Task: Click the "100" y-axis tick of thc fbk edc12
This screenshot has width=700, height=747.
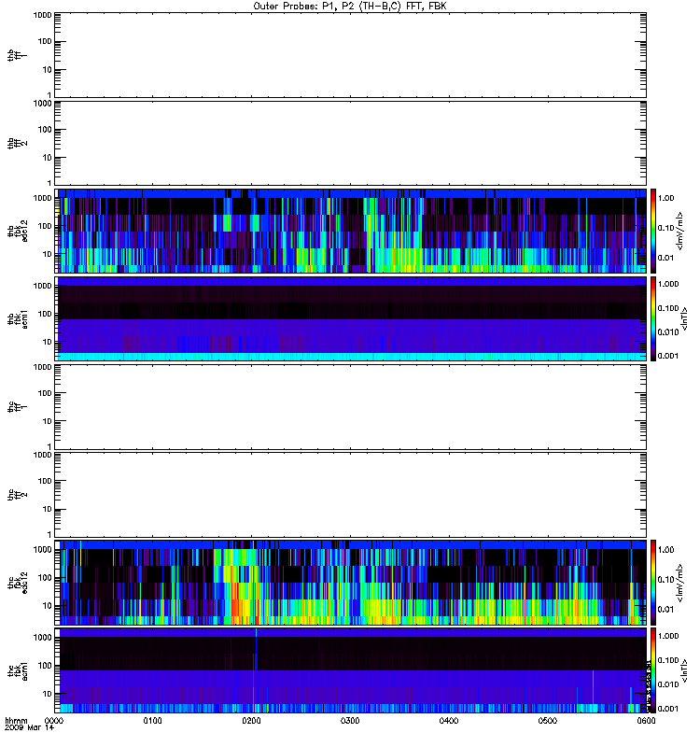Action: pyautogui.click(x=45, y=578)
